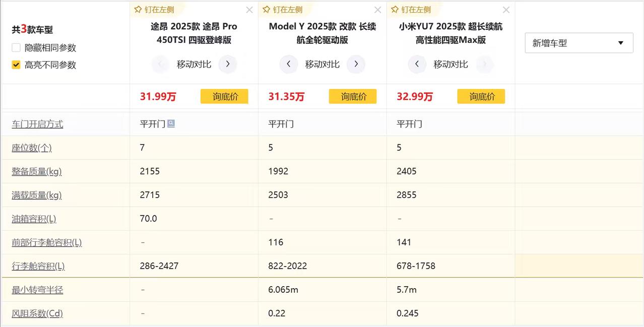Move Model Y column left
Image resolution: width=644 pixels, height=327 pixels.
click(289, 64)
